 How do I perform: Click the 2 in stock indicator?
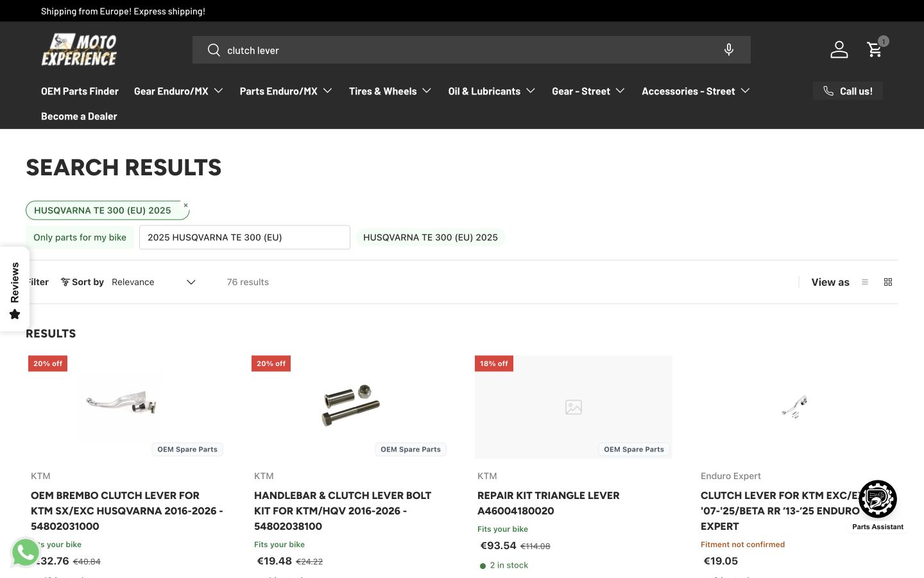point(504,565)
